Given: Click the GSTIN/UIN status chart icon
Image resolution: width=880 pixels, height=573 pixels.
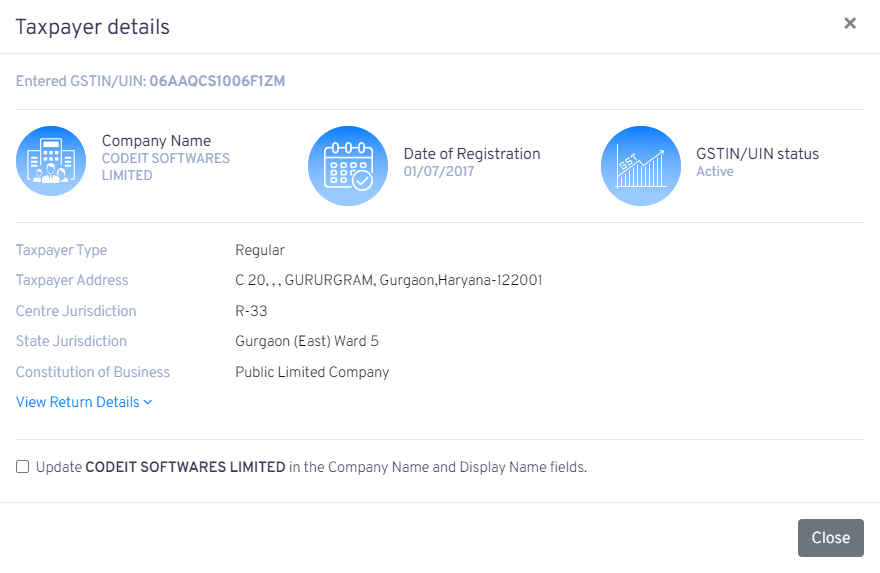Looking at the screenshot, I should click(641, 166).
